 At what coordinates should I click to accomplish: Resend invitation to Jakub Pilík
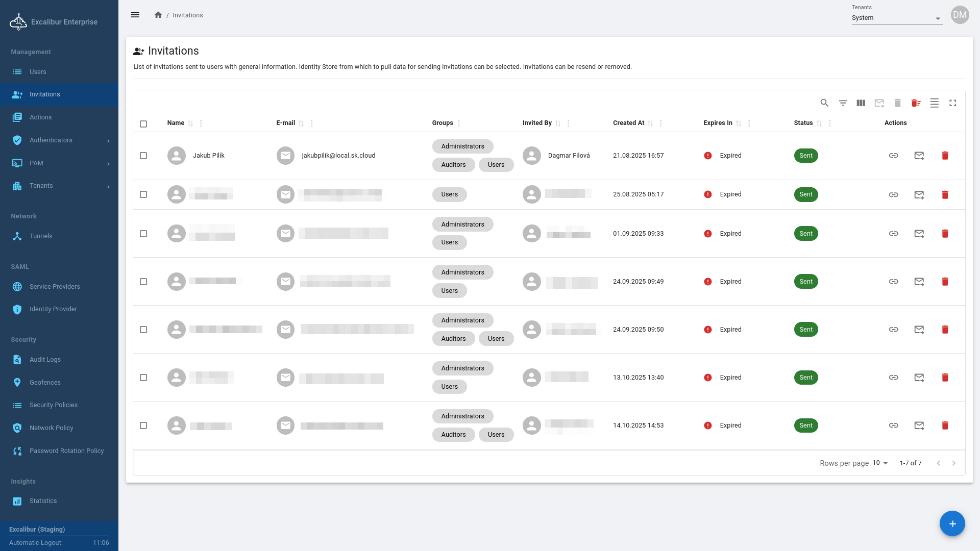(x=919, y=156)
